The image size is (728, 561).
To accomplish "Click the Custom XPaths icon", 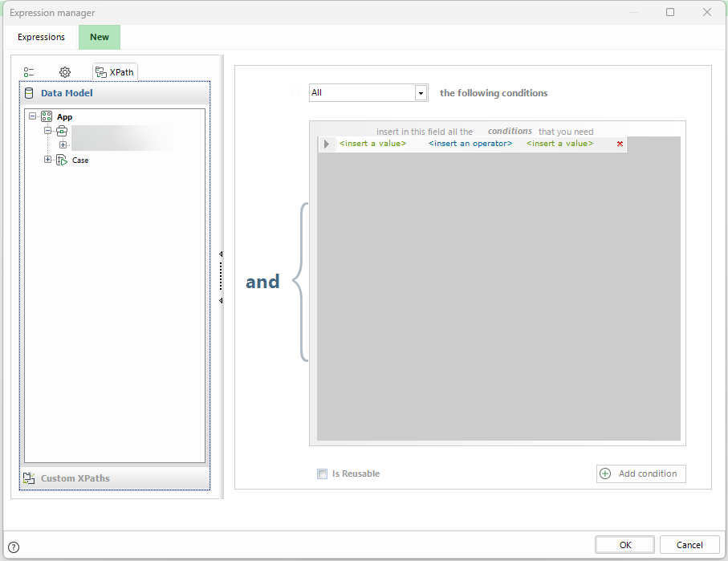I will [29, 478].
